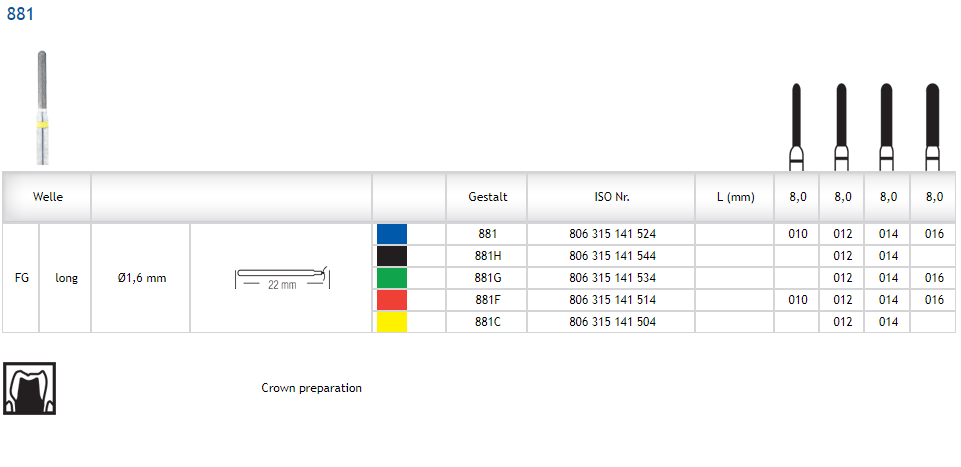Choose the yellow swatch for 881C
The height and width of the screenshot is (467, 961).
[392, 322]
